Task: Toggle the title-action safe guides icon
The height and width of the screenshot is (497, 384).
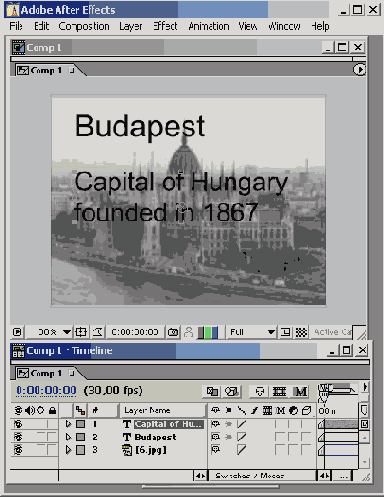Action: tap(81, 332)
